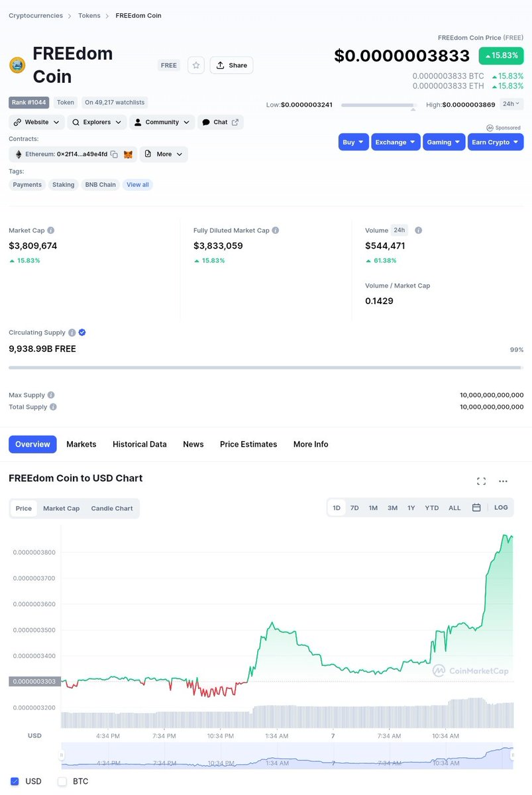The width and height of the screenshot is (532, 795).
Task: Open the Markets tab
Action: [x=81, y=444]
